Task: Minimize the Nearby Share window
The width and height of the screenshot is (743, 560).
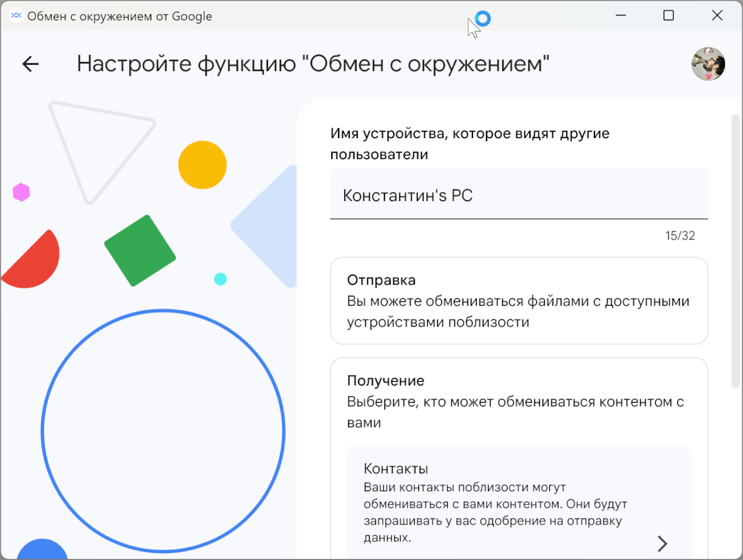Action: (x=620, y=15)
